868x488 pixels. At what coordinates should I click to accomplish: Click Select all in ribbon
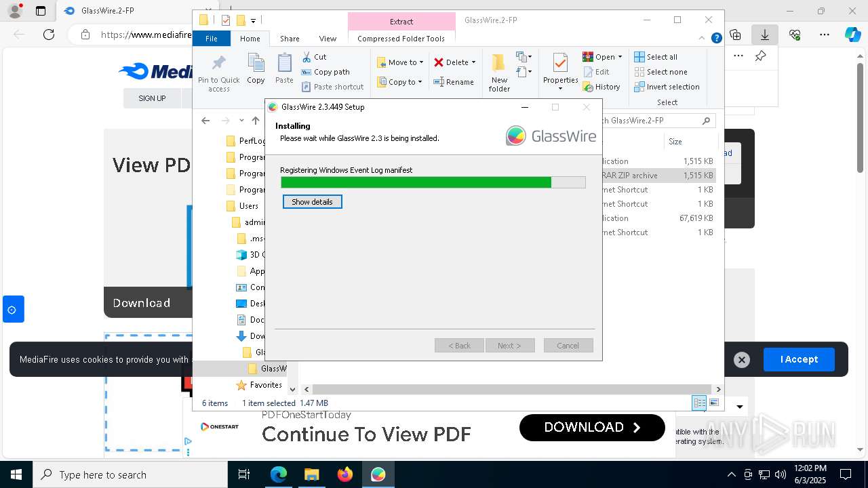pos(656,57)
